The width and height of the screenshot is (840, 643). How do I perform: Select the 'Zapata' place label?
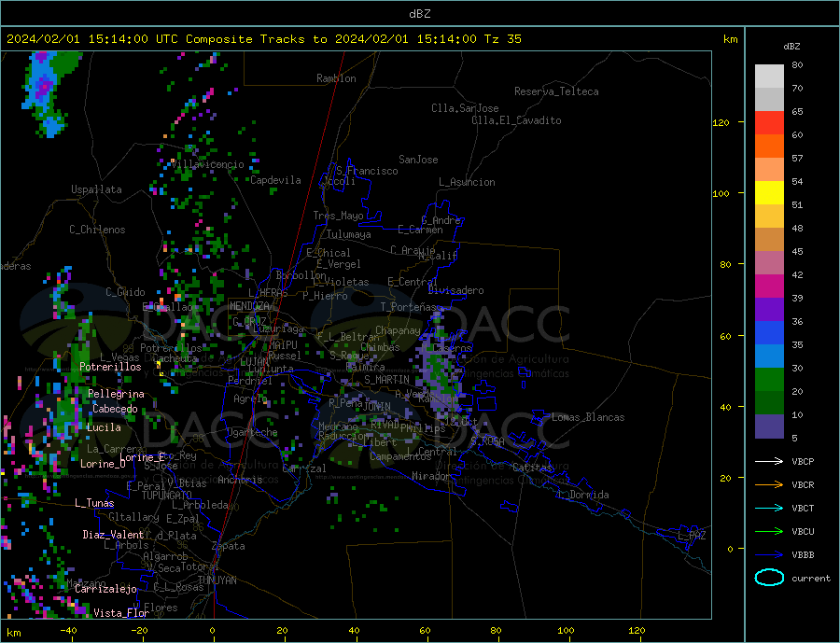[x=229, y=546]
